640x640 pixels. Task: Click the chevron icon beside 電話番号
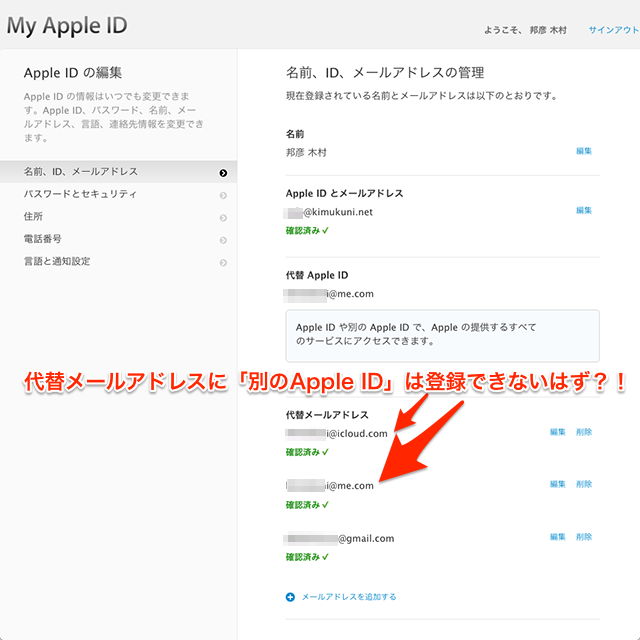coord(223,240)
